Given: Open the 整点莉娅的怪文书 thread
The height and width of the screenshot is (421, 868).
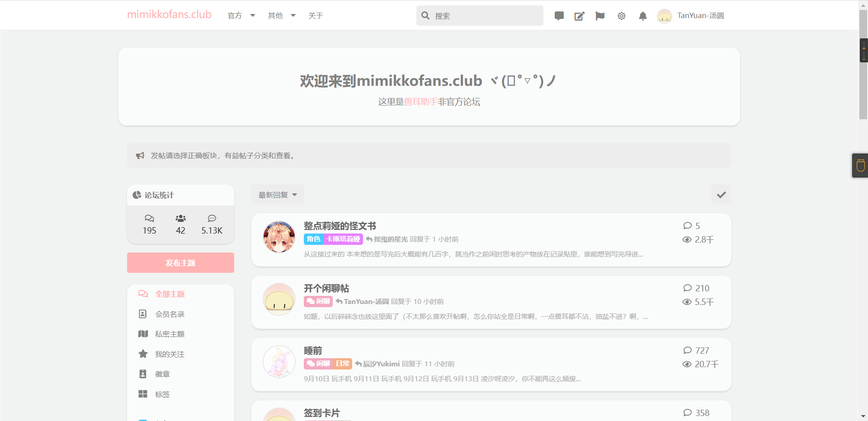Looking at the screenshot, I should [340, 226].
